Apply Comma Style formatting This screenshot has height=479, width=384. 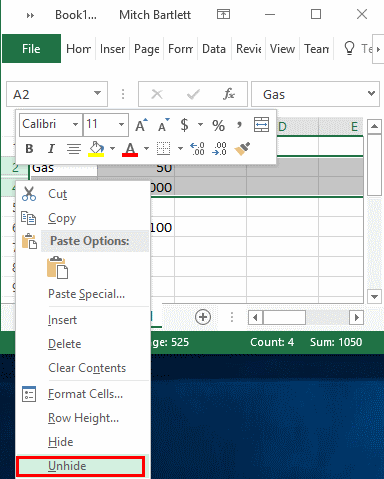(x=239, y=125)
